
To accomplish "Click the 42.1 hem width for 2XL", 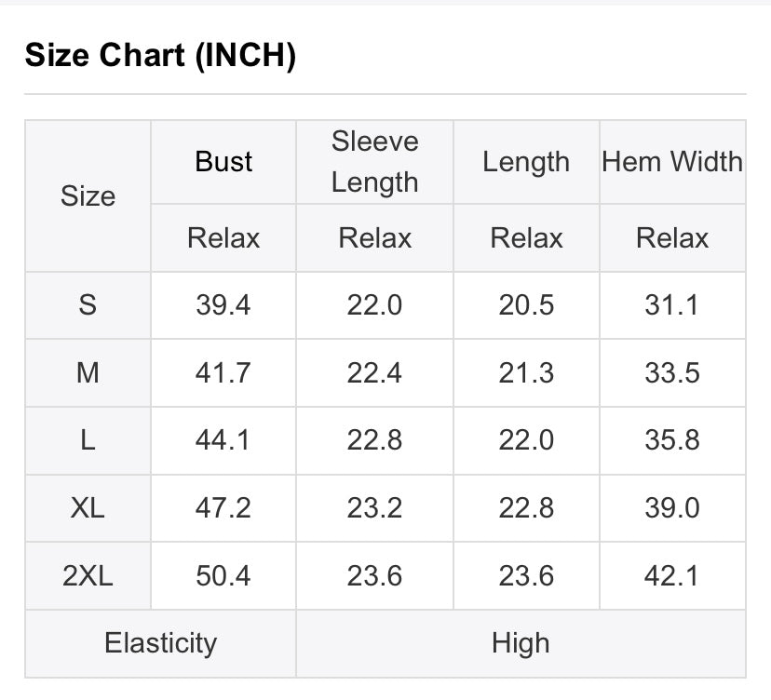I will pos(672,575).
